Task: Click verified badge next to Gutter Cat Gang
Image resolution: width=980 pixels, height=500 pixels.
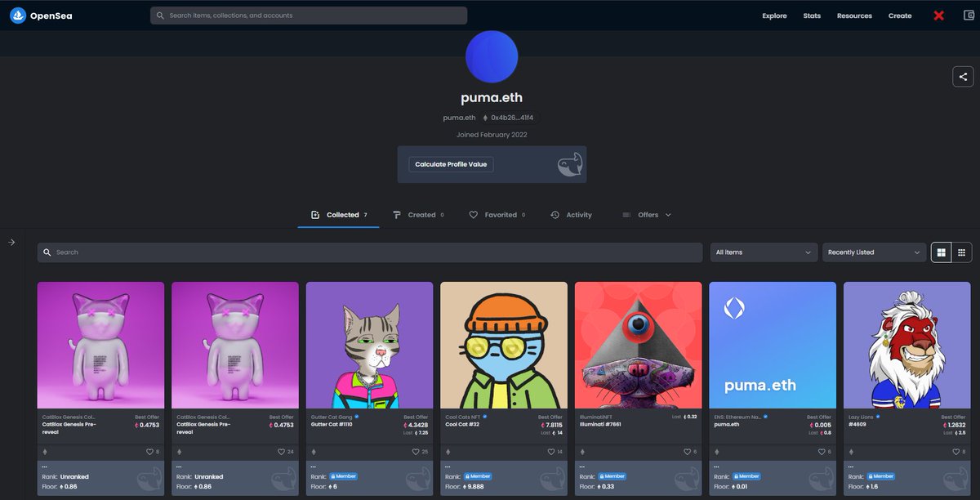Action: pos(358,417)
